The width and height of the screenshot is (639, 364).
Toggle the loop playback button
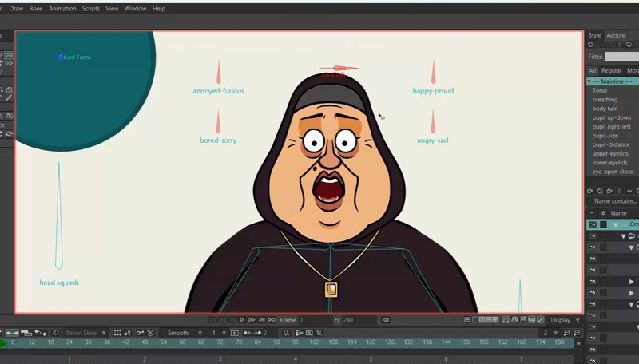coord(272,320)
